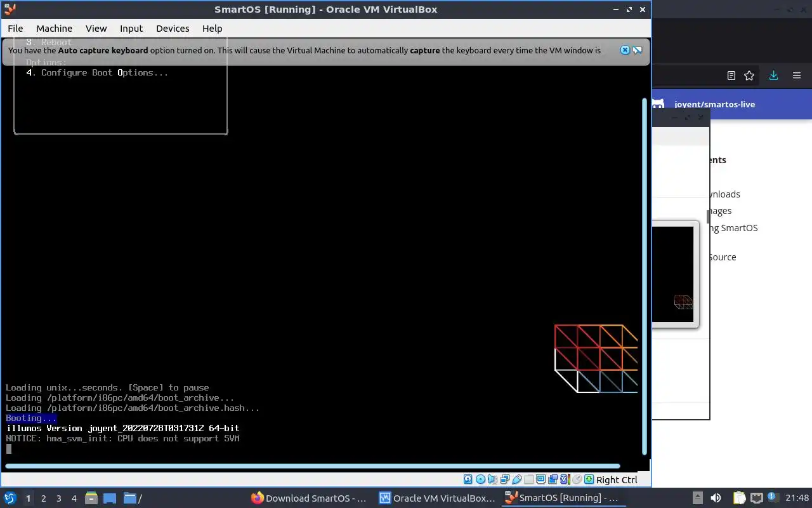Click the 'Configure Boot Options...' boot menu entry
Viewport: 812px width, 508px height.
[x=97, y=72]
